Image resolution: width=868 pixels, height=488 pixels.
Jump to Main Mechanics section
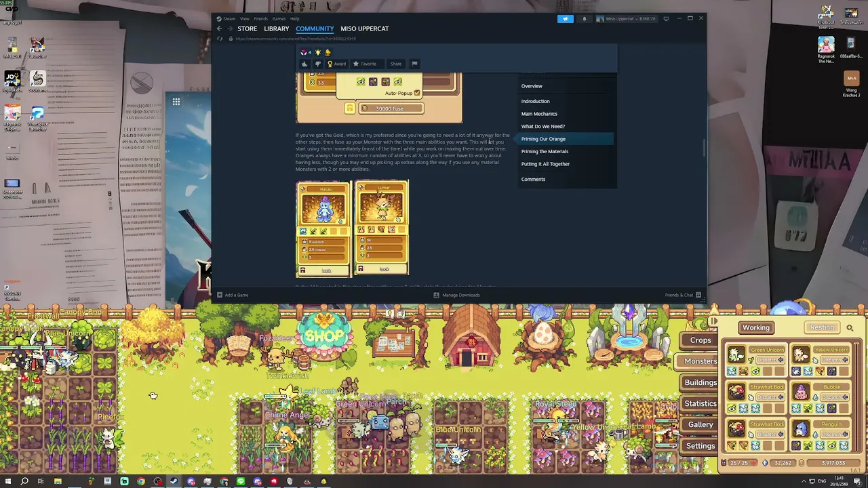click(539, 114)
